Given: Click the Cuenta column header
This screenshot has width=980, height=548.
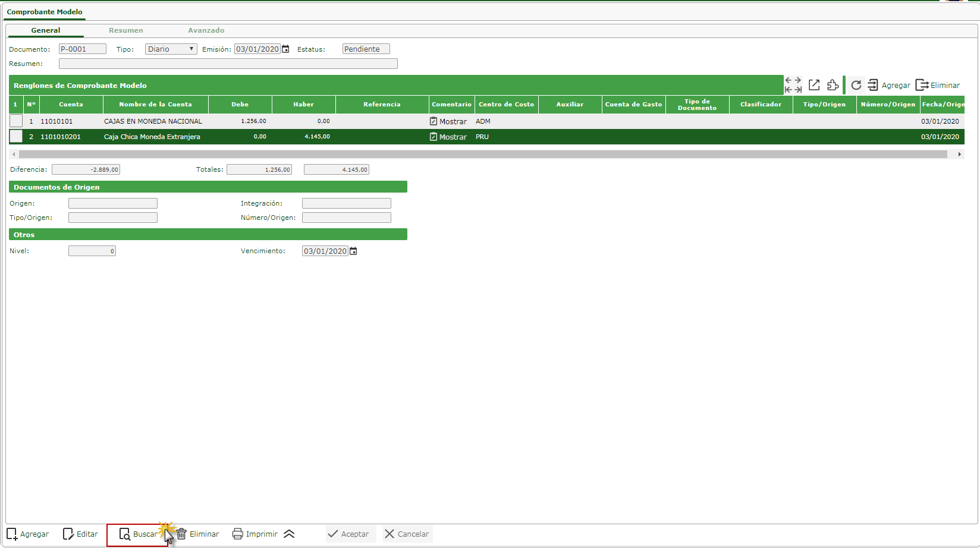Looking at the screenshot, I should [71, 105].
